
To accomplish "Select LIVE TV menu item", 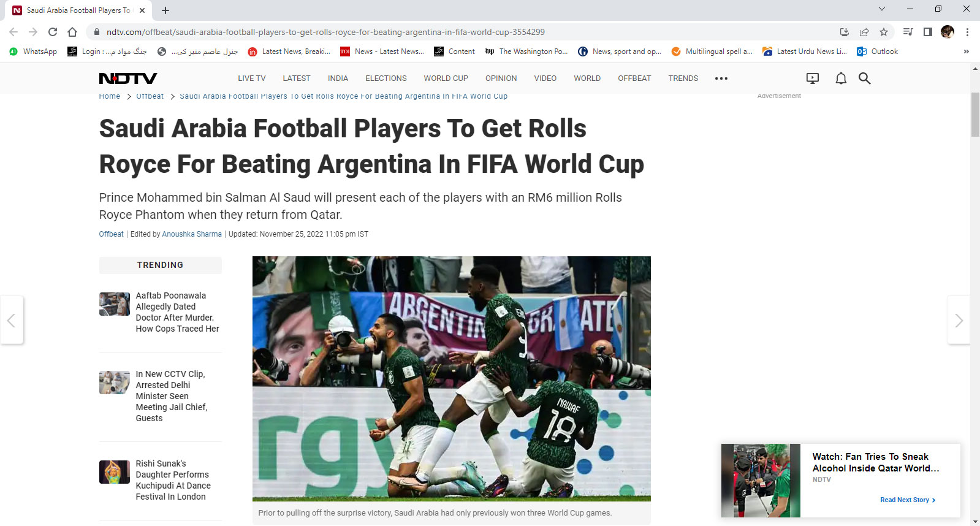I will (252, 78).
